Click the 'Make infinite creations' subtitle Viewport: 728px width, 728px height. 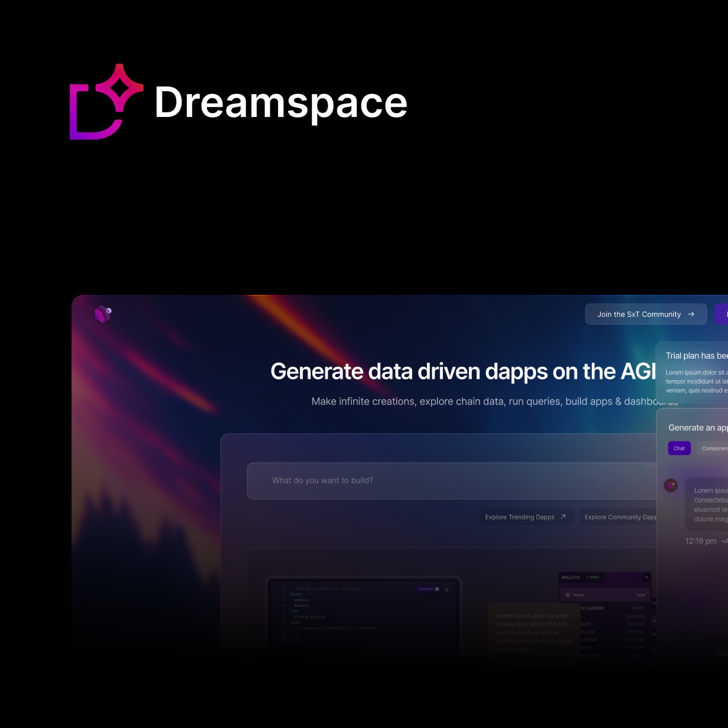click(495, 401)
